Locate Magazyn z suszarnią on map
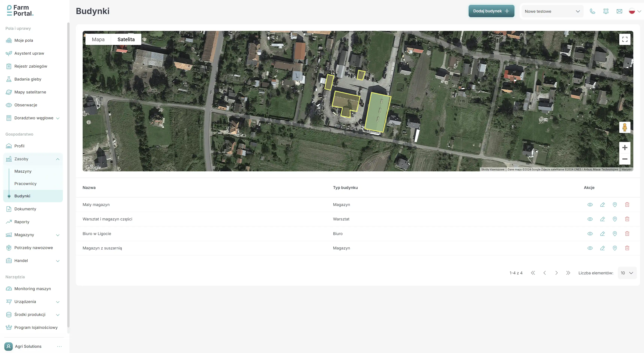Image resolution: width=644 pixels, height=353 pixels. pyautogui.click(x=615, y=248)
